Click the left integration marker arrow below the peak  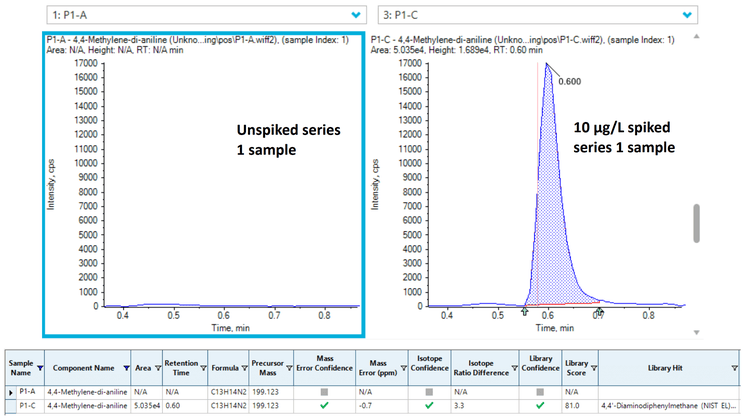(525, 313)
